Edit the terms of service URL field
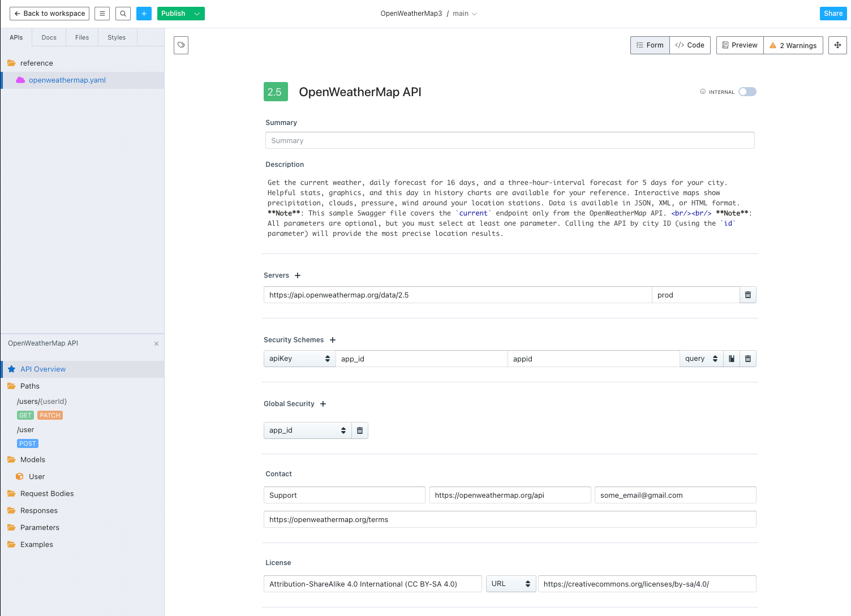Image resolution: width=851 pixels, height=616 pixels. point(510,519)
